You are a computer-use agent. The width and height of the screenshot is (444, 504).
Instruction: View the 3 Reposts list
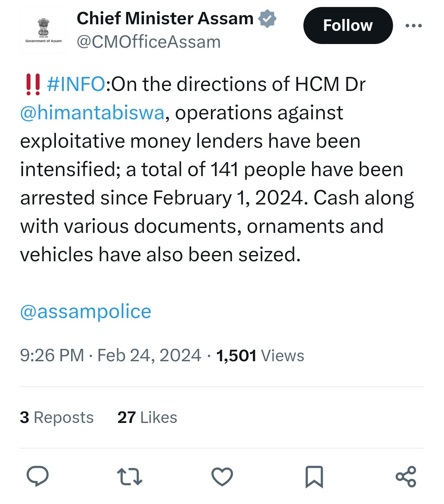click(57, 417)
